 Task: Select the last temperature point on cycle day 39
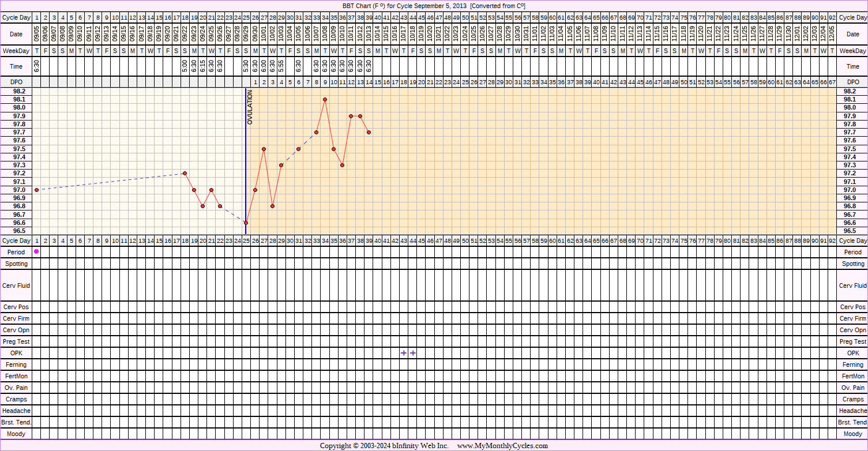[x=369, y=132]
